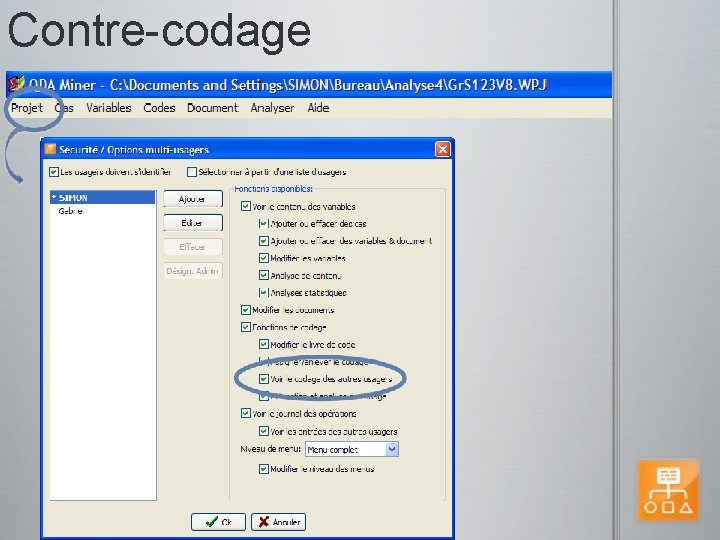Toggle 'Modifier le niveau des menus' checkbox

(264, 469)
